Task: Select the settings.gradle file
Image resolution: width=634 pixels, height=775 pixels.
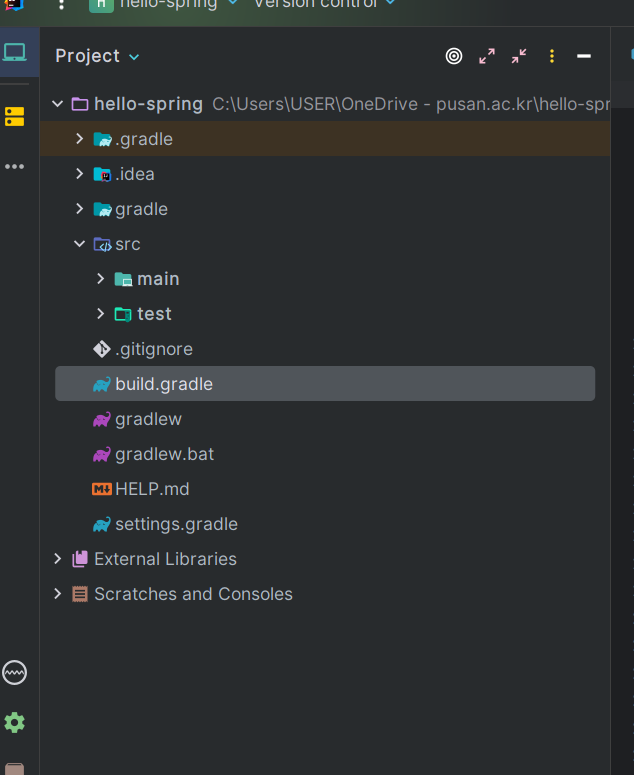Action: tap(176, 524)
